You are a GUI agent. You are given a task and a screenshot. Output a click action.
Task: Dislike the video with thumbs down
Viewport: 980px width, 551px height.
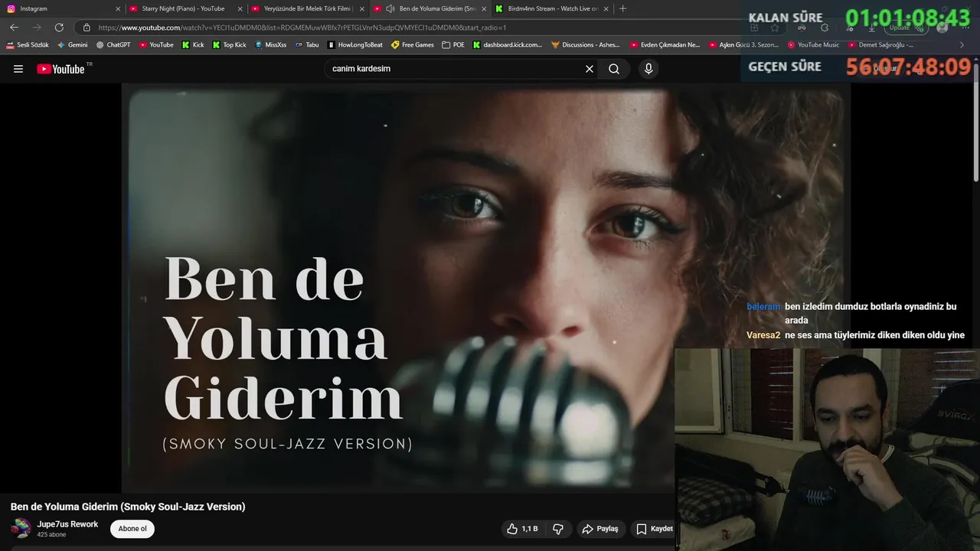coord(558,529)
